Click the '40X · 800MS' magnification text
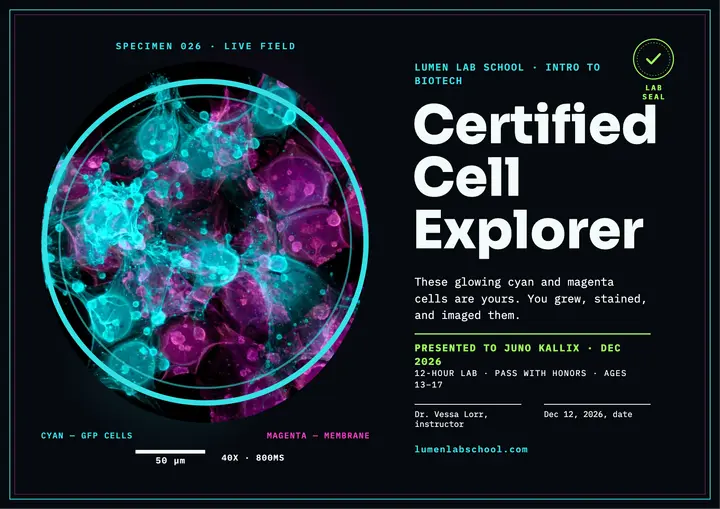Image resolution: width=720 pixels, height=509 pixels. (253, 458)
